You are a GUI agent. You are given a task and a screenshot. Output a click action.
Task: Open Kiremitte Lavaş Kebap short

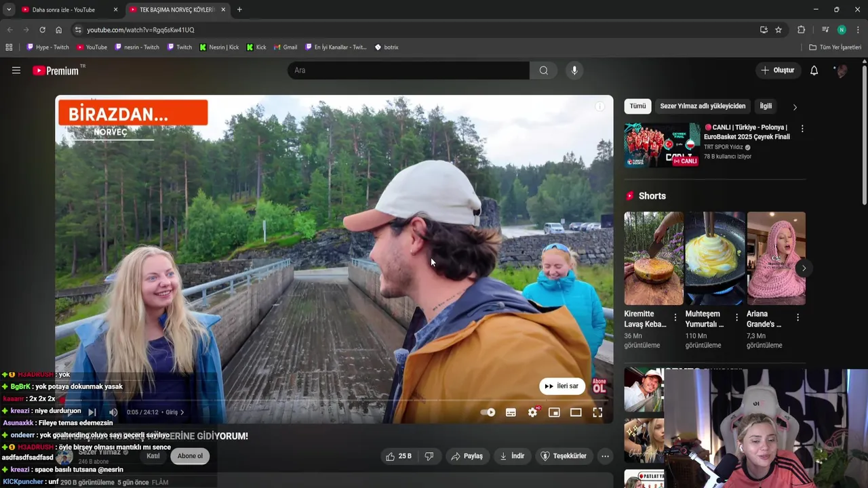pyautogui.click(x=654, y=258)
